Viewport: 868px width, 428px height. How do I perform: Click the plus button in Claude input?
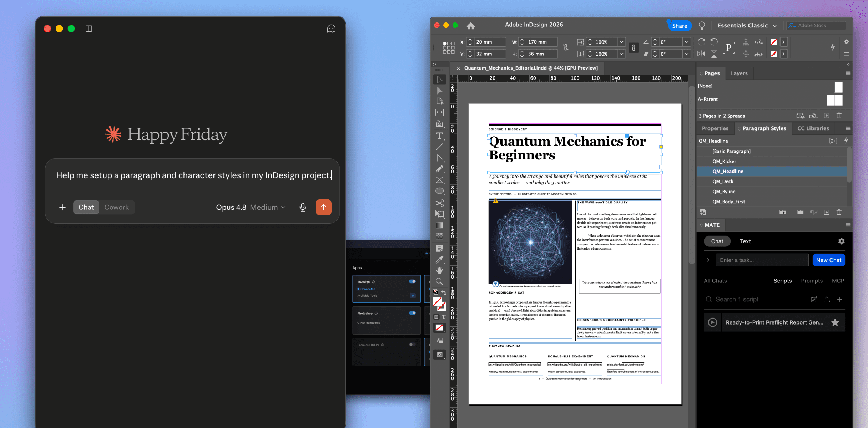(62, 207)
